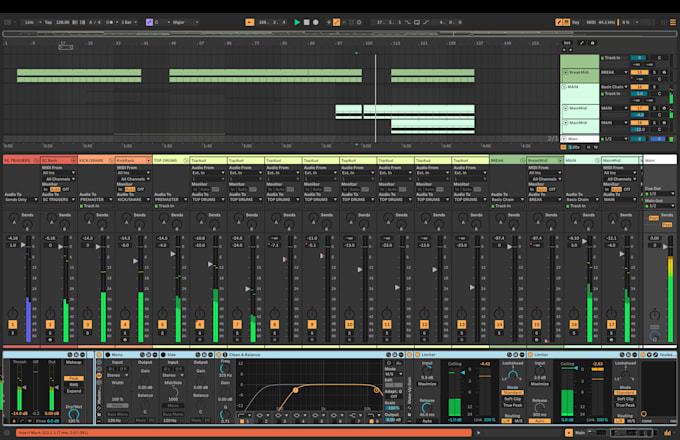Click the EQ Freq knob
Viewport: 680px width, 440px height.
tap(225, 368)
